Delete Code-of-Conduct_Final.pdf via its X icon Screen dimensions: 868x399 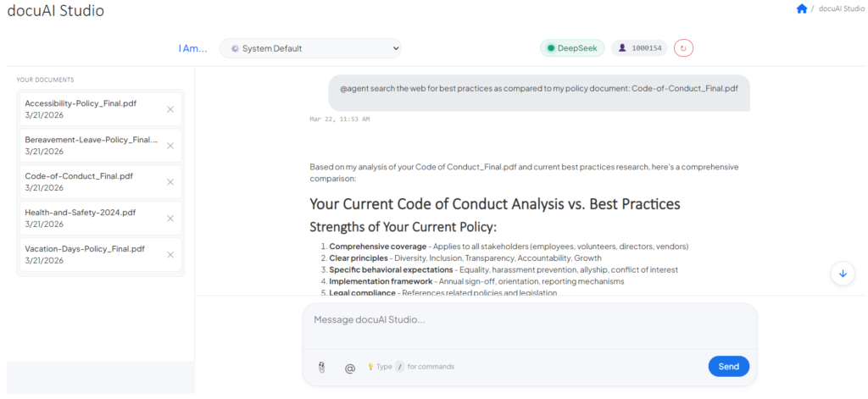(x=170, y=182)
